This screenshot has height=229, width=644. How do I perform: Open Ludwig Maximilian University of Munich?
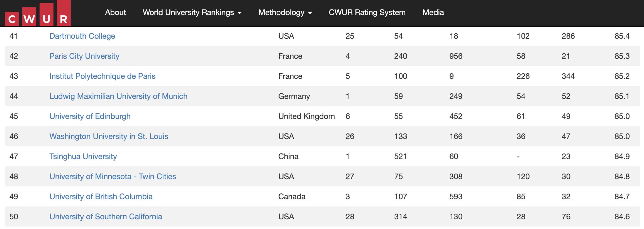[x=118, y=96]
